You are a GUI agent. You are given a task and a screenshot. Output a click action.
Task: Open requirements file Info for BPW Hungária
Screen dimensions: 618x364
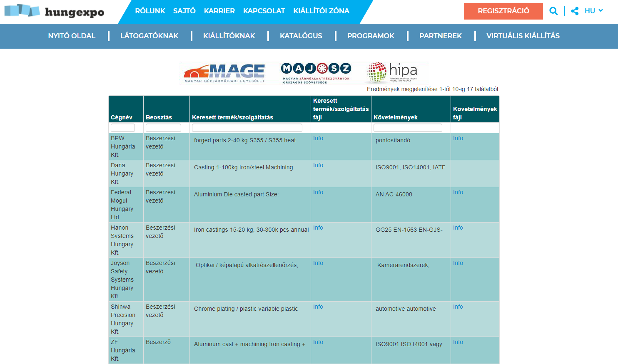tap(458, 138)
